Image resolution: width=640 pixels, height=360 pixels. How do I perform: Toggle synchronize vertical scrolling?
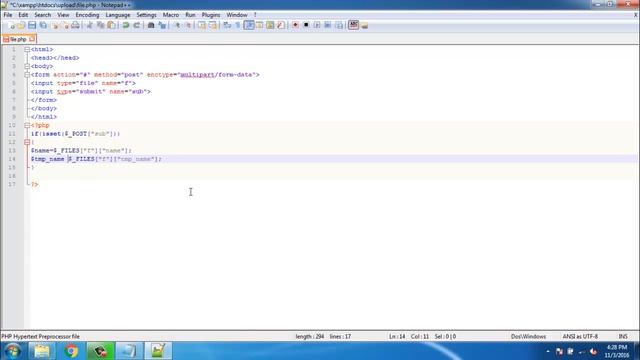coord(202,25)
